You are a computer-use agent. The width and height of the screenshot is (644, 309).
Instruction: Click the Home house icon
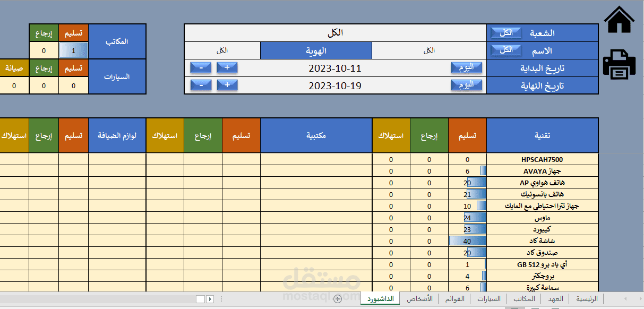620,19
